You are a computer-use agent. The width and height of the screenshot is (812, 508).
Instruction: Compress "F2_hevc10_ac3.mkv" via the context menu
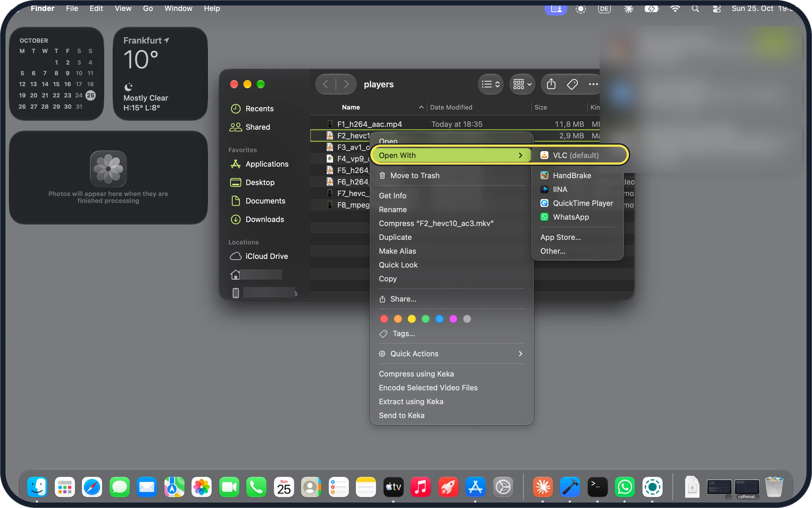click(x=451, y=223)
